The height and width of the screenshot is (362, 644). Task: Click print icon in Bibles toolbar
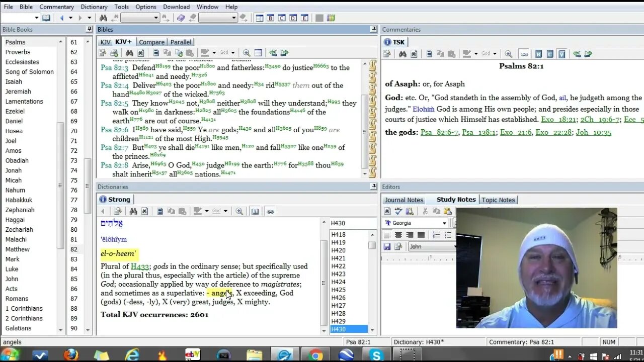[x=114, y=53]
